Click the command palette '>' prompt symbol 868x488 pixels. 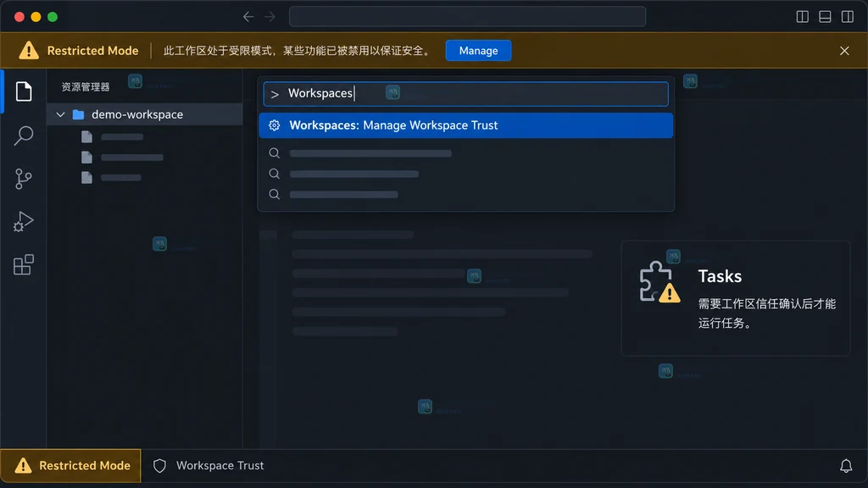click(275, 94)
